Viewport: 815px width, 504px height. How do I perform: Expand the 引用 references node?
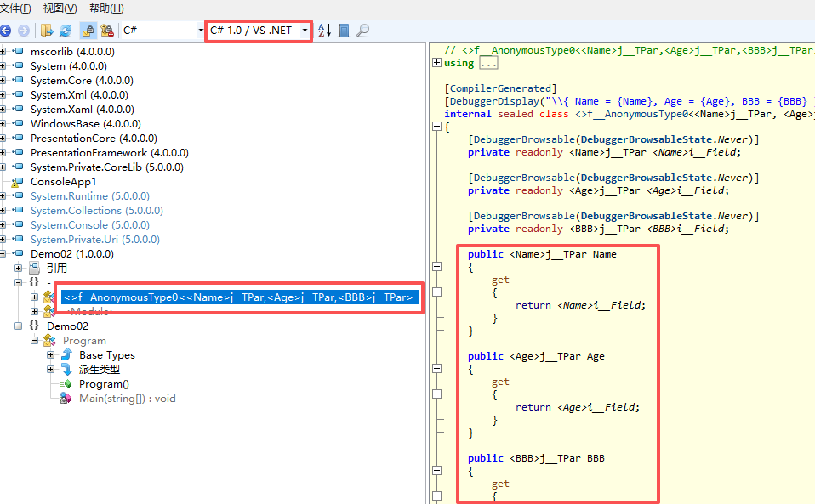(18, 269)
